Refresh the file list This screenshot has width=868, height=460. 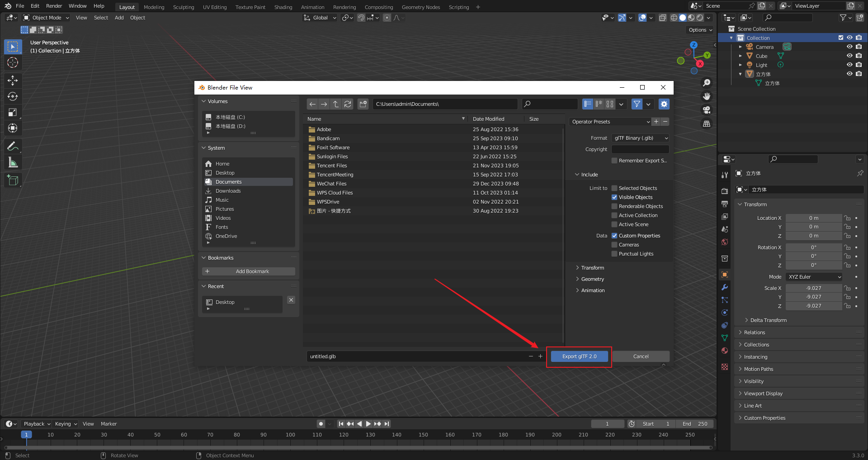[x=348, y=104]
